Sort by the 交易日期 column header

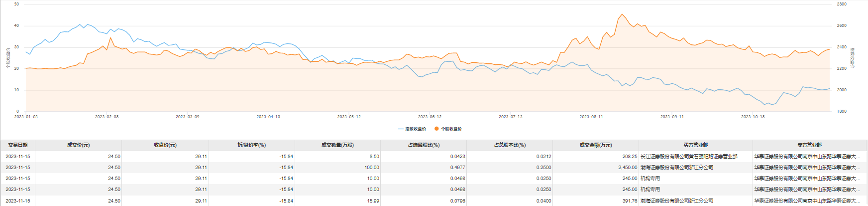18,145
